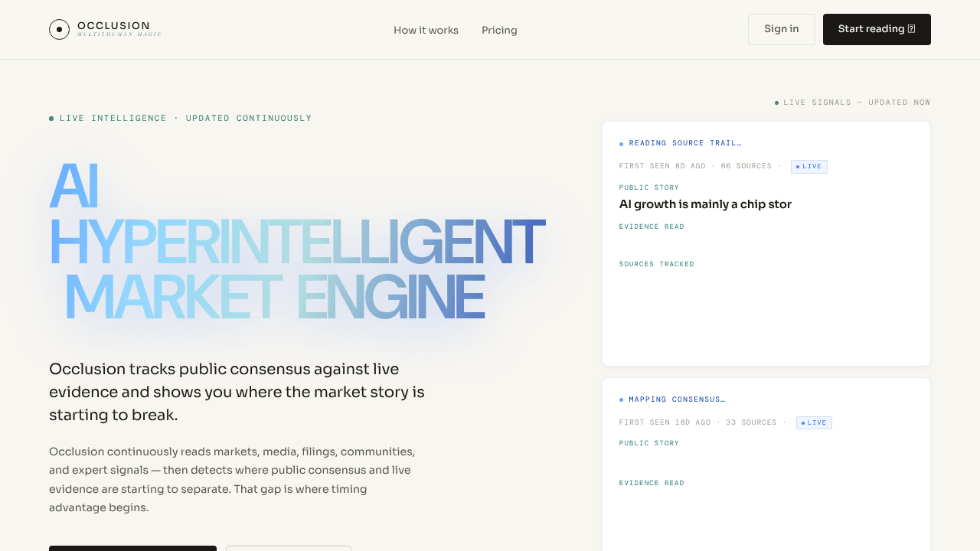Click the "MAPPING CONSENSUS…" status label

coord(677,399)
